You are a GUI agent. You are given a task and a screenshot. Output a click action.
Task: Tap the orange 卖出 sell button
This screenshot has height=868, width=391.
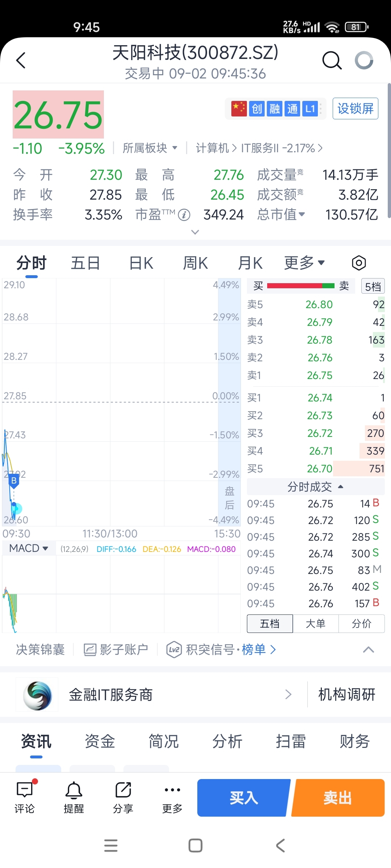click(x=338, y=798)
